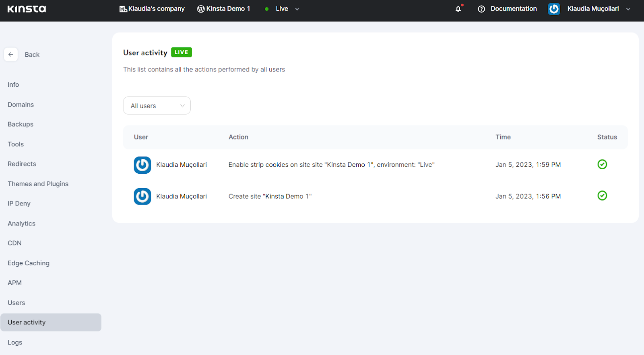644x355 pixels.
Task: Click Klaudia Muçollari account name in header
Action: 593,9
